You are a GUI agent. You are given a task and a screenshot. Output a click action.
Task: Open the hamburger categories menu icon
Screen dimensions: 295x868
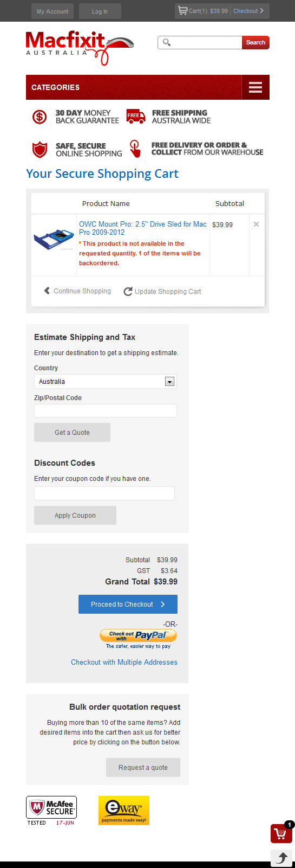(x=255, y=87)
